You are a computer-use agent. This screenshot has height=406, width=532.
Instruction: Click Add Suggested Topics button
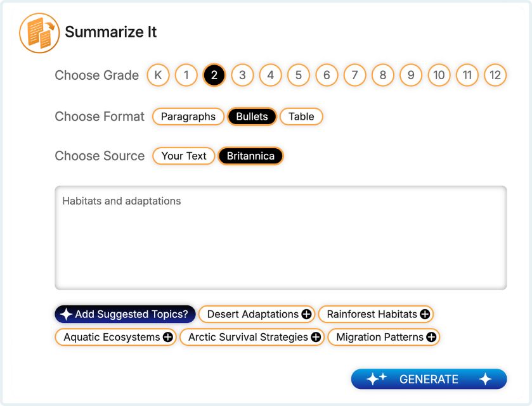[126, 314]
